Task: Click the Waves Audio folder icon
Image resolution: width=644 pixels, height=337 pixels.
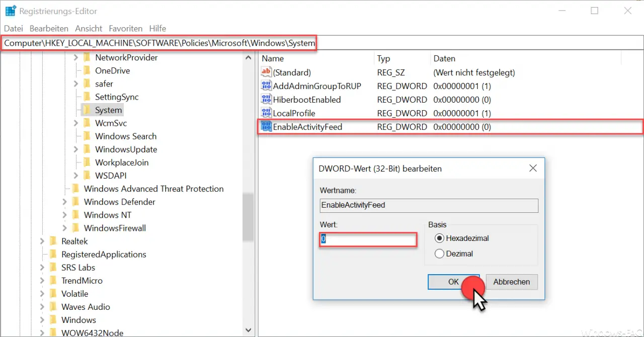Action: click(x=53, y=306)
